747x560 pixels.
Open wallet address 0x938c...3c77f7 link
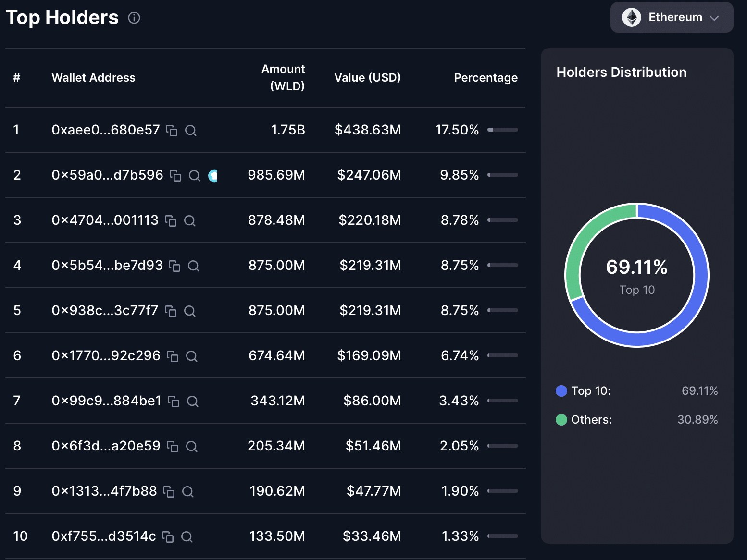click(x=105, y=310)
